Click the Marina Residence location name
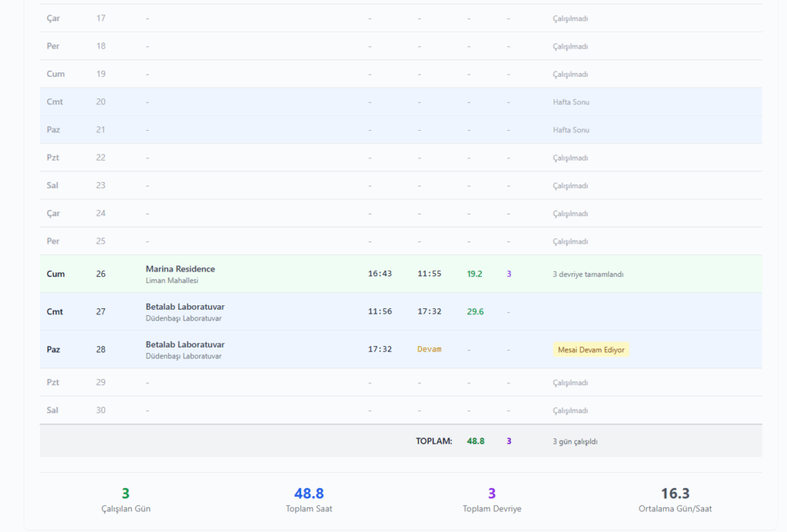This screenshot has width=787, height=532. pos(180,269)
